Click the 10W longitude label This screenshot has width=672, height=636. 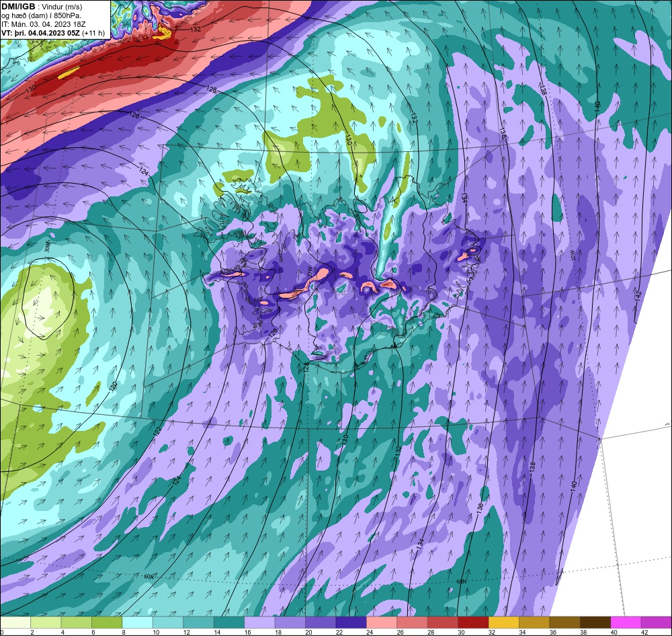pyautogui.click(x=572, y=255)
